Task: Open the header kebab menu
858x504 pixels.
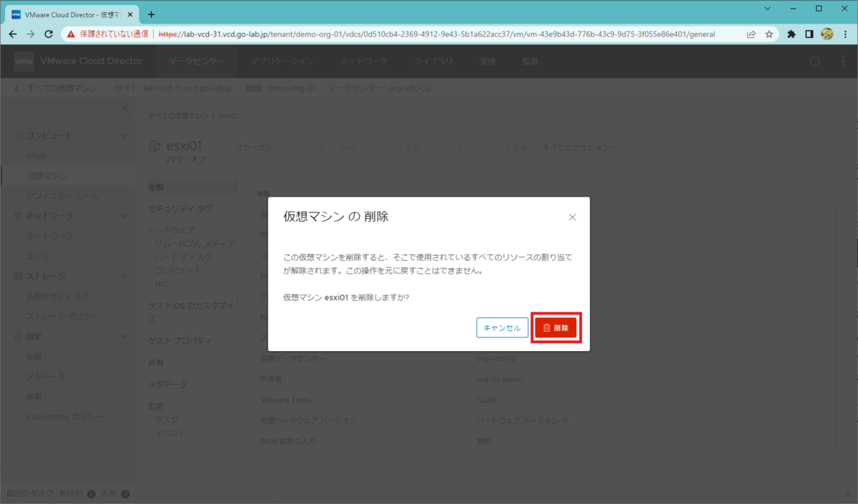Action: (844, 61)
